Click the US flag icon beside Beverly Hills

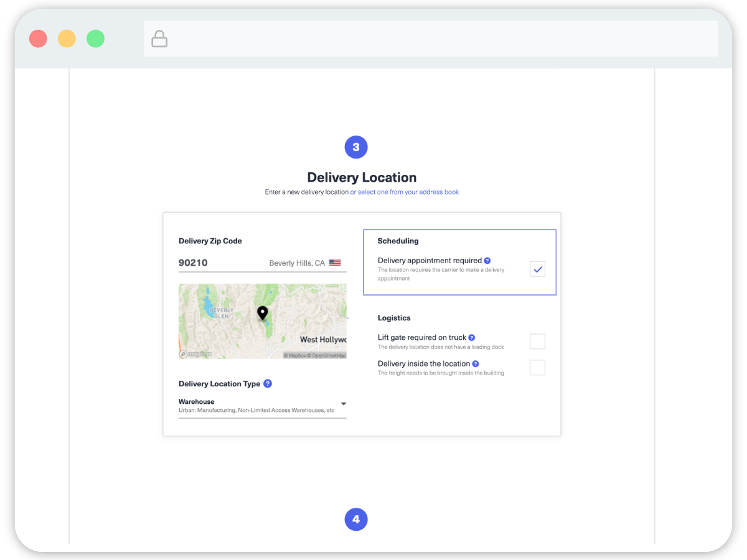click(x=335, y=263)
